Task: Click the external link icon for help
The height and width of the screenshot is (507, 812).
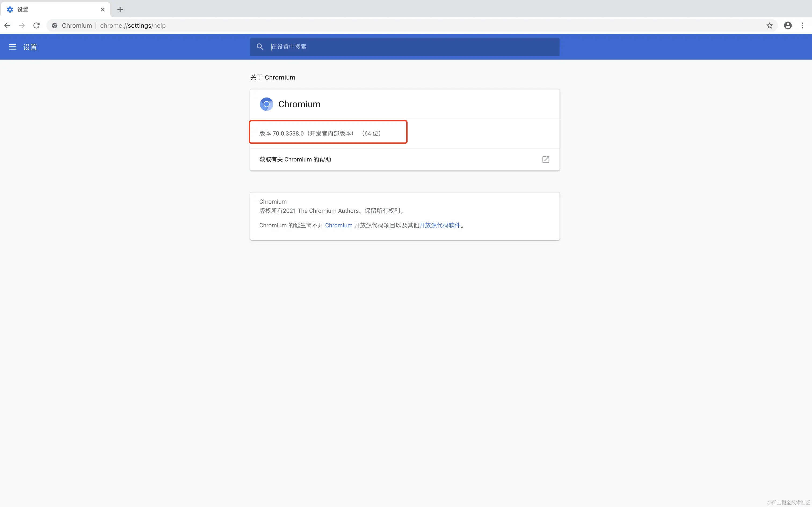Action: pos(546,159)
